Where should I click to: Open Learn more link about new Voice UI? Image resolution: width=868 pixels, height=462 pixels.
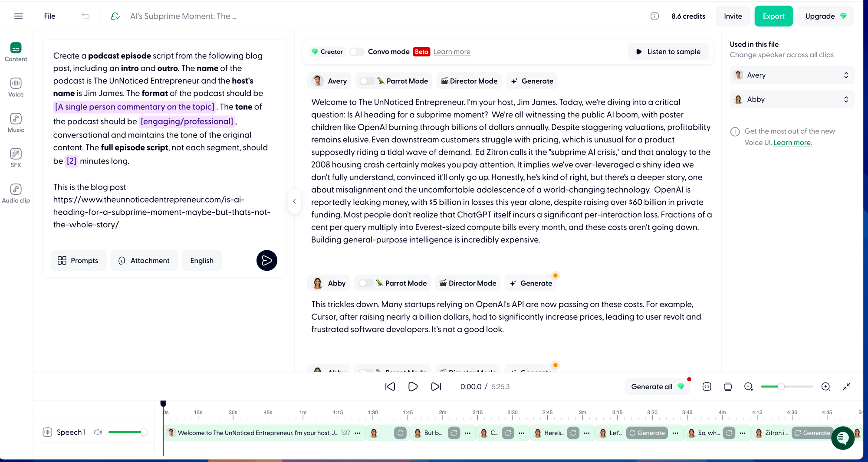click(x=792, y=143)
